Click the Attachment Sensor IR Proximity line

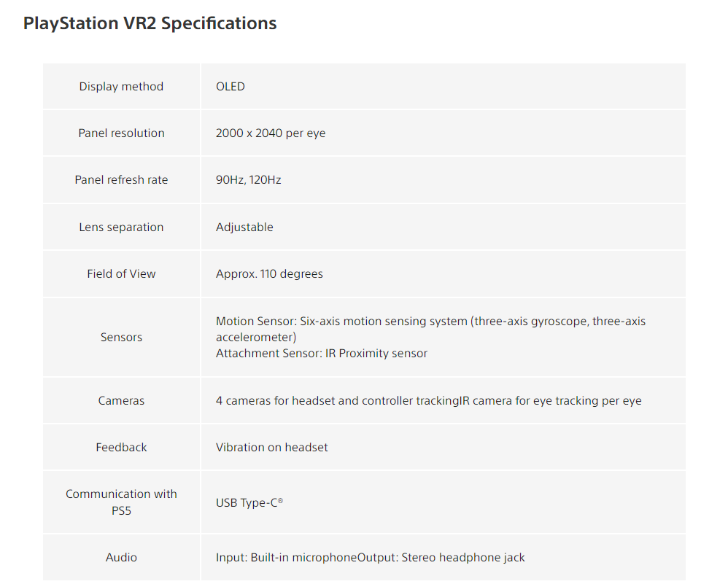[322, 354]
